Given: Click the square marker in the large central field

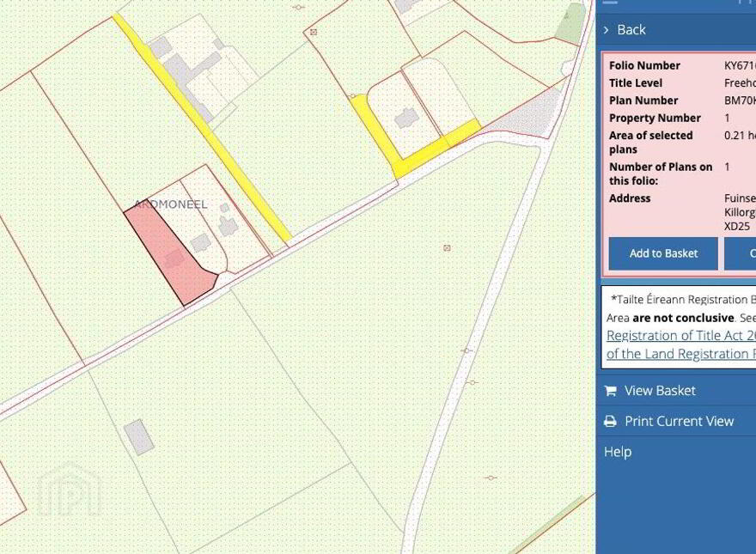Looking at the screenshot, I should 447,248.
